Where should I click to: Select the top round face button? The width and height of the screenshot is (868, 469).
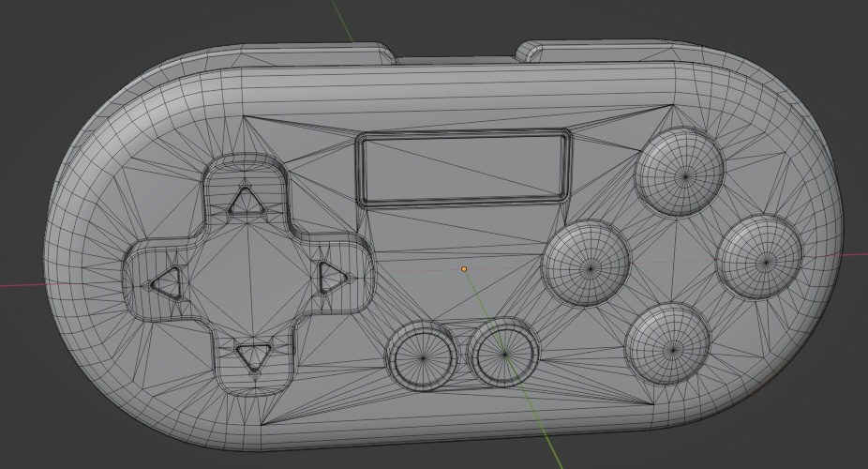tap(680, 173)
